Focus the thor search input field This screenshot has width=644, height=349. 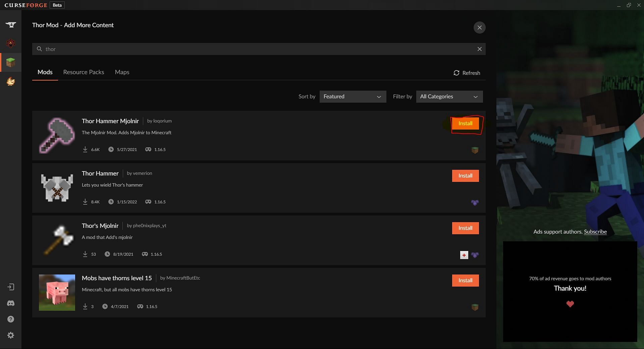[259, 49]
